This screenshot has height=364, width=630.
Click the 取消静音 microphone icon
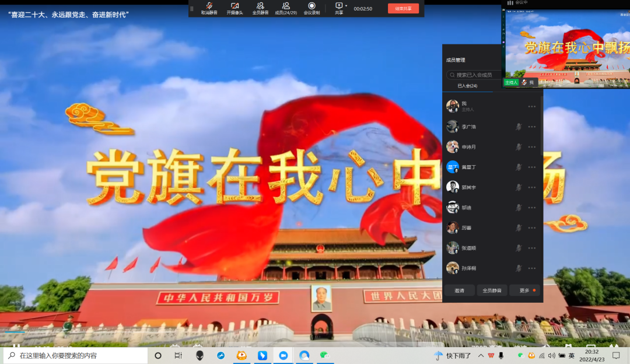[x=209, y=6]
